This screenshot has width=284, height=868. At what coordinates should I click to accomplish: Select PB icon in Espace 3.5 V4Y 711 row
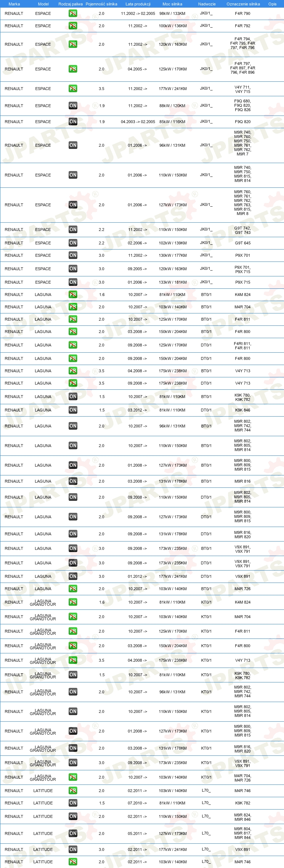tap(73, 89)
